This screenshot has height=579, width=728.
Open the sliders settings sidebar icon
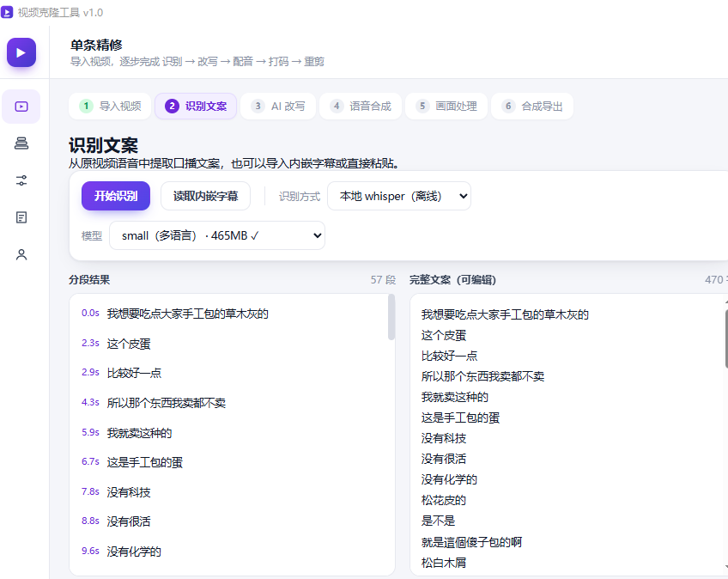pos(21,180)
